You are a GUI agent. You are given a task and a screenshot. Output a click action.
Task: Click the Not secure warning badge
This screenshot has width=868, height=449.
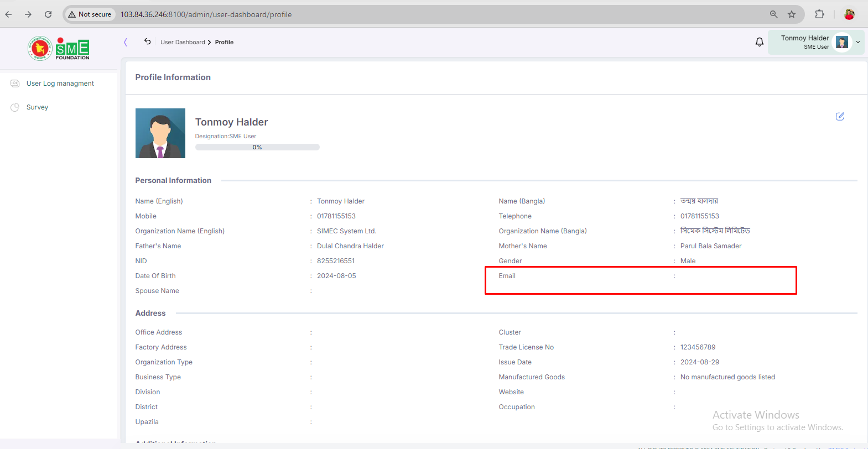coord(90,14)
